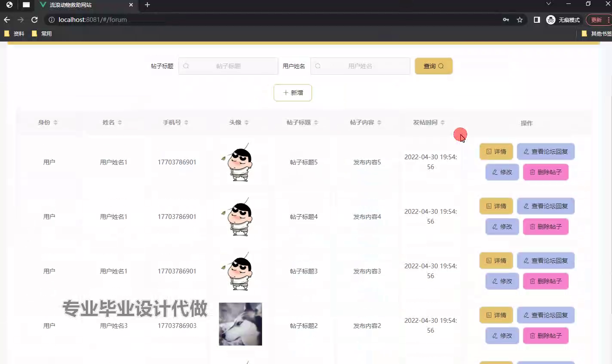
Task: Open 查看论坛回复 for 帖子标题4
Action: coord(546,206)
